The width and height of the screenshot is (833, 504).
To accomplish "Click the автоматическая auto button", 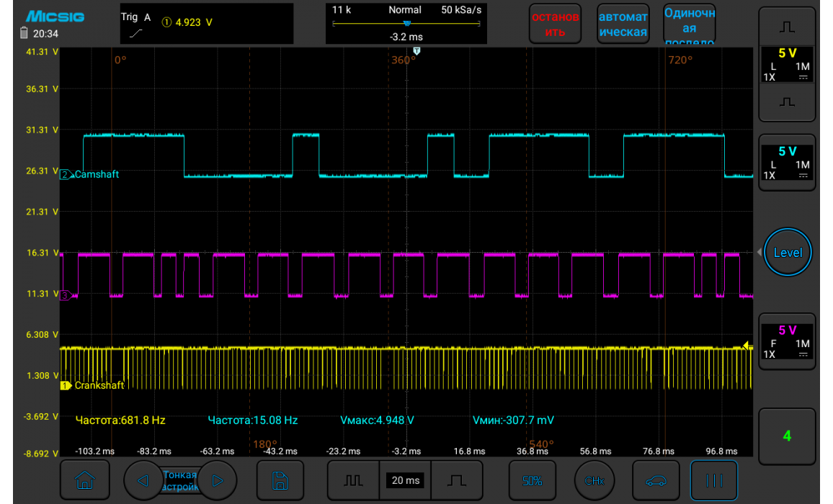I will coord(623,24).
